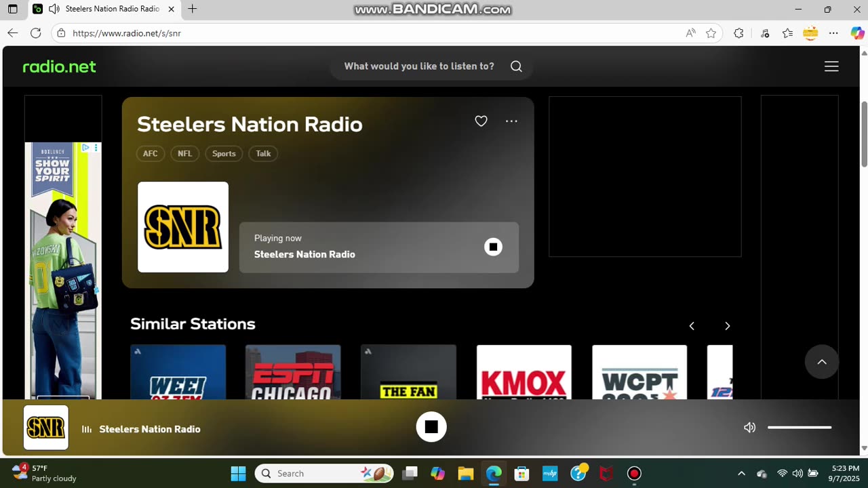Select the NFL genre tag

coord(184,154)
